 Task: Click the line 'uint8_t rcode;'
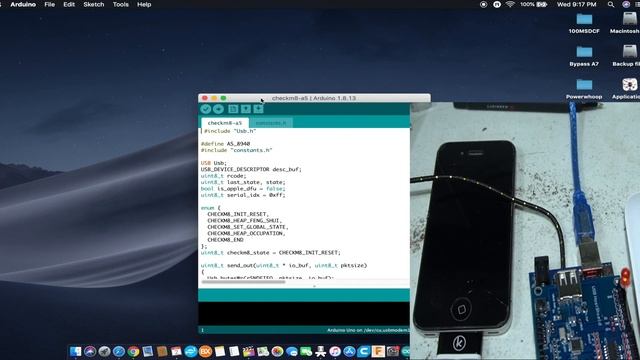pos(223,176)
